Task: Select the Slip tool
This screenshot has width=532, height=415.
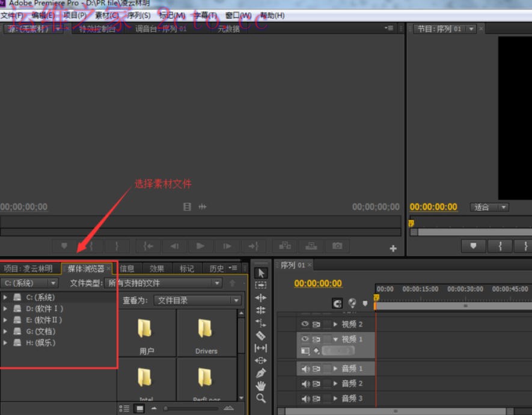Action: coord(260,348)
